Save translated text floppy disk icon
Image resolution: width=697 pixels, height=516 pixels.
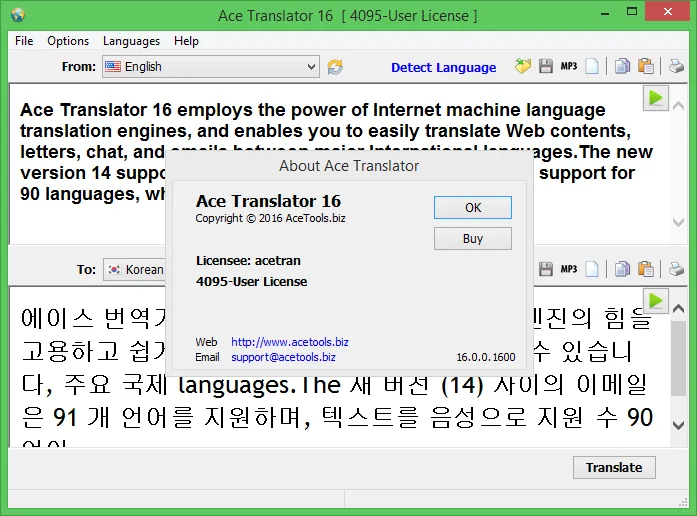click(546, 269)
